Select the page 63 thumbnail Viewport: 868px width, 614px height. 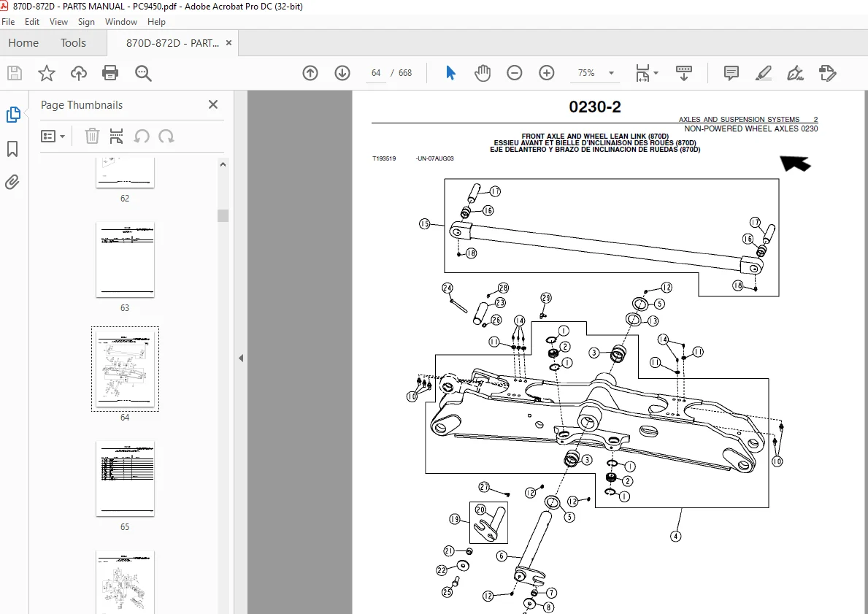click(125, 260)
